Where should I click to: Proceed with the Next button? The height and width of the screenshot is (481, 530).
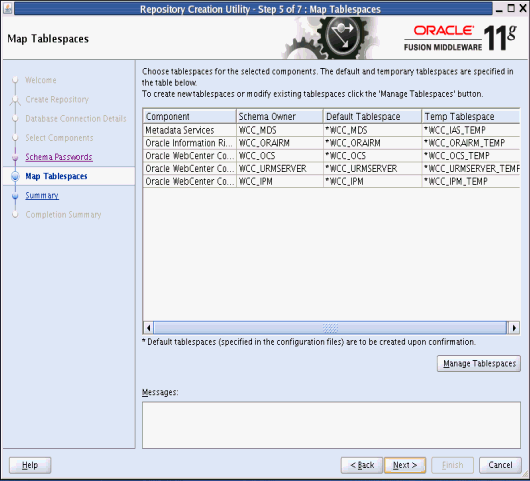pos(405,465)
